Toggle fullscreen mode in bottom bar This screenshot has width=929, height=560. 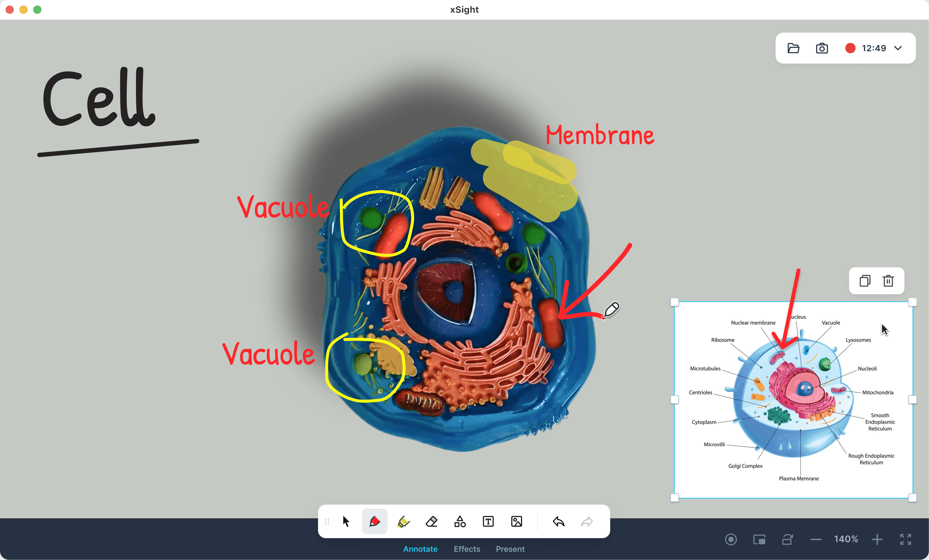tap(906, 539)
